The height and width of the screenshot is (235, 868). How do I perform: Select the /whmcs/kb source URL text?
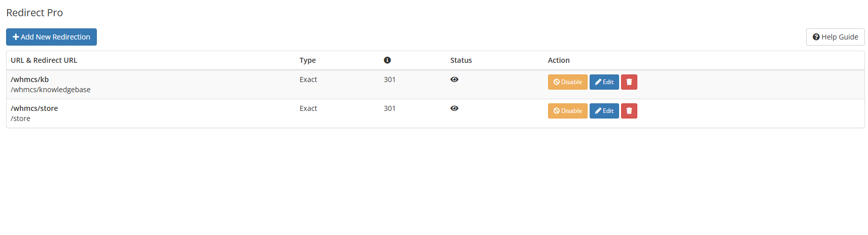pos(30,80)
